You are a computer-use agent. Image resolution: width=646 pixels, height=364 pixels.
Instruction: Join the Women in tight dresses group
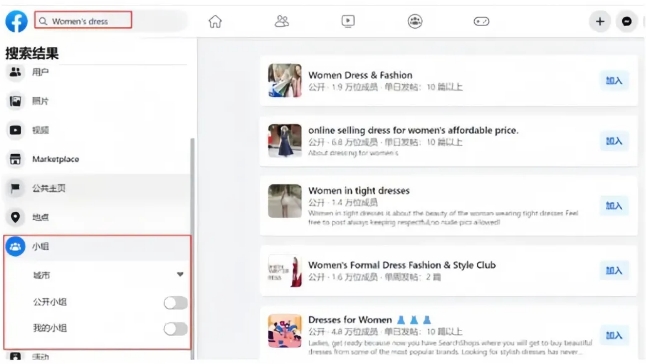click(614, 206)
